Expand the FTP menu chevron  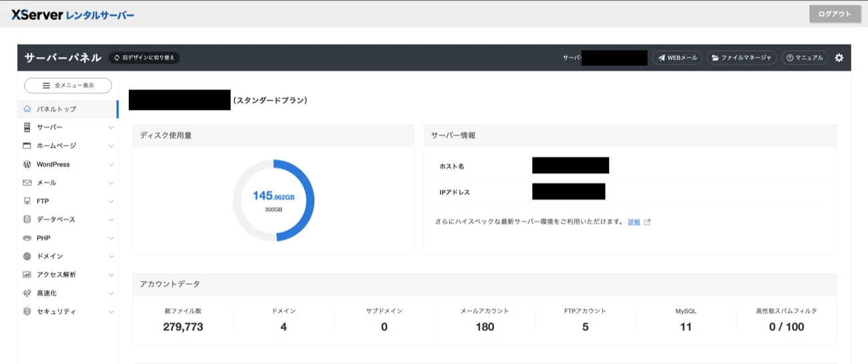[111, 201]
